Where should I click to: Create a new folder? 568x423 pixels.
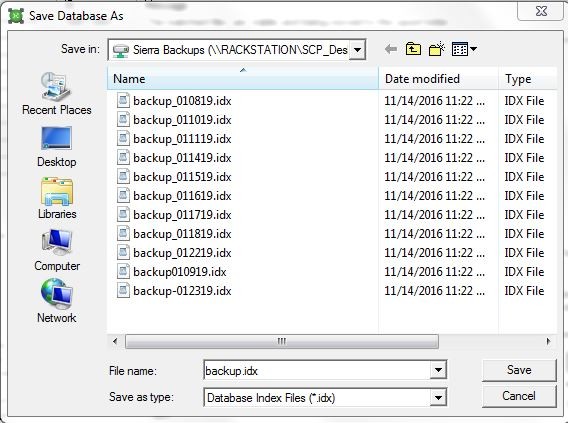click(x=437, y=49)
